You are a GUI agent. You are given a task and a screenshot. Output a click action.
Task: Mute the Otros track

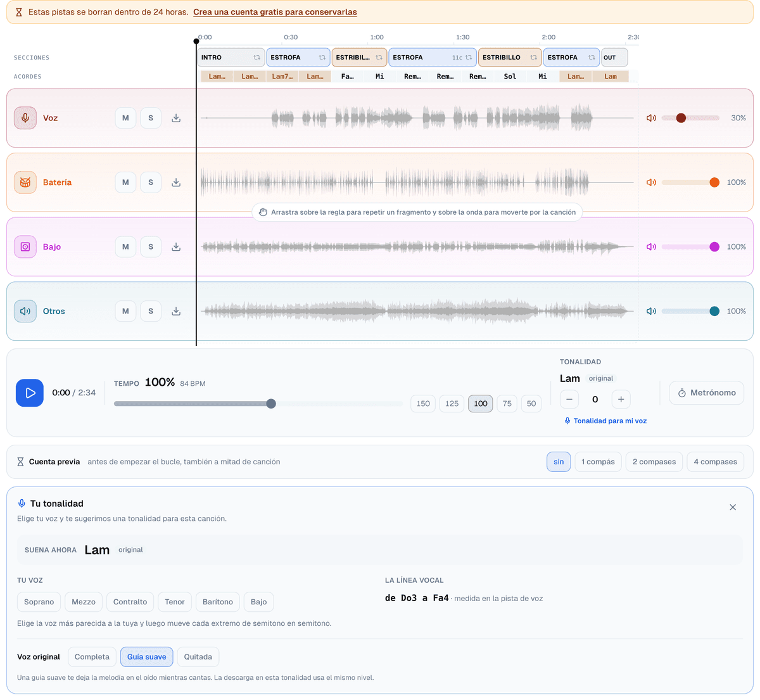coord(125,311)
